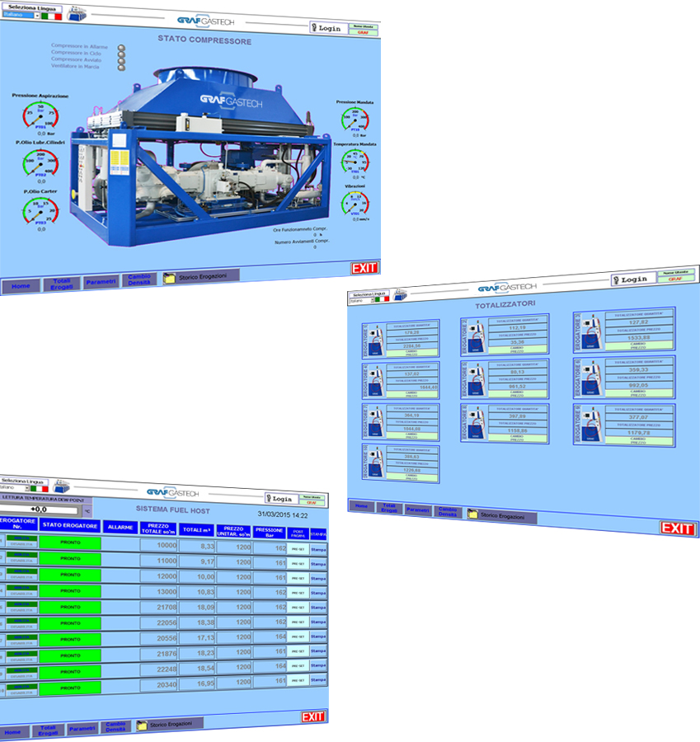Open Storico Erogazioni in Totalizzatori screen
Viewport: 700px width, 742px height.
coord(501,516)
